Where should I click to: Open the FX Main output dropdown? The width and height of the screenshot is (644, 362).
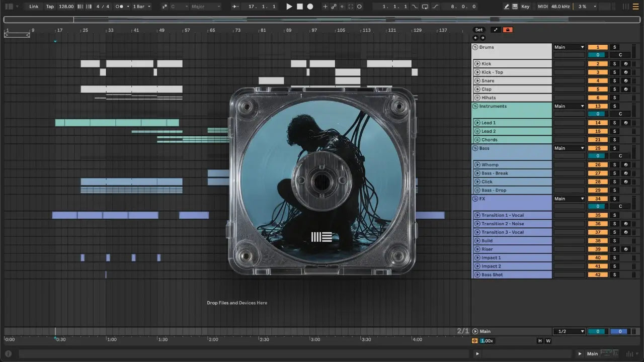569,199
